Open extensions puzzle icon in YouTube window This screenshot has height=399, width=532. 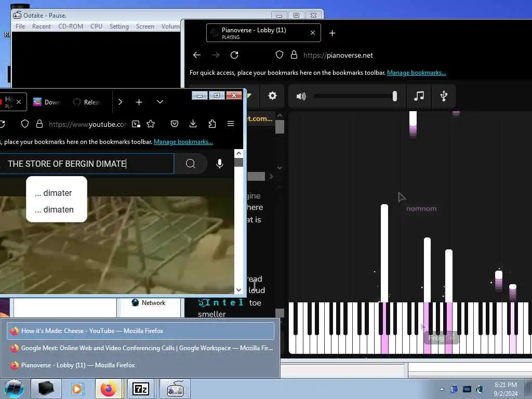pyautogui.click(x=212, y=124)
